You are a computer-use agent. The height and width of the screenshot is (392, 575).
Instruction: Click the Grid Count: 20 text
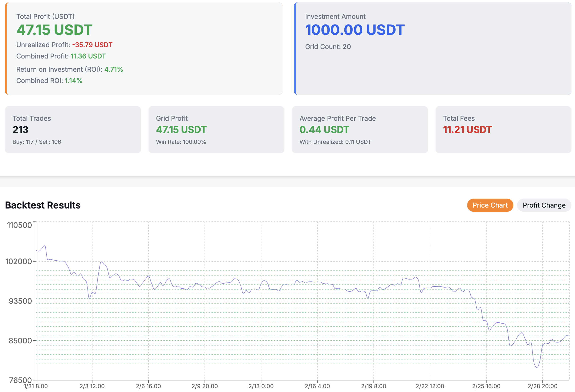328,47
